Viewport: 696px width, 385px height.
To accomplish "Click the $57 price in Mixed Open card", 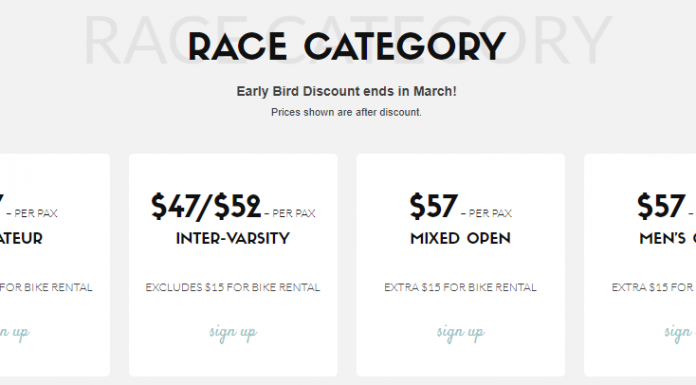I will [x=433, y=206].
